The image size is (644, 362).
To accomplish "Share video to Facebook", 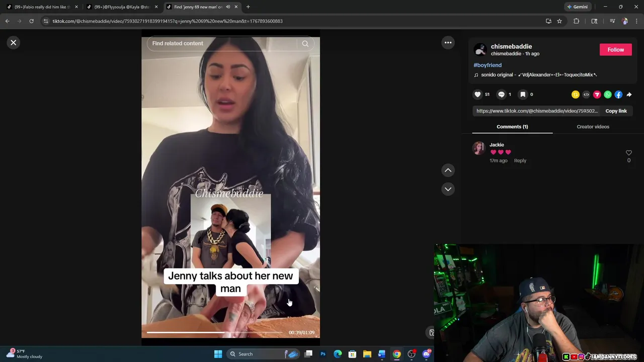I will pyautogui.click(x=618, y=95).
